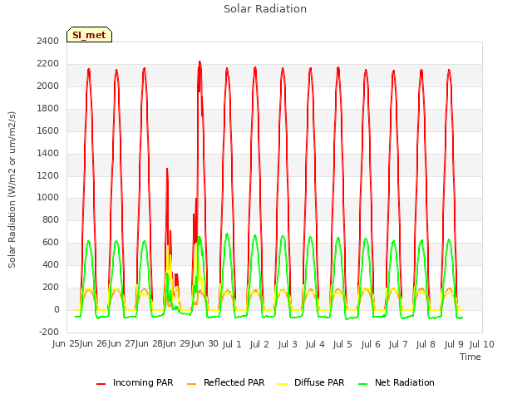Click the yellow Diffuse PAR legend swatch

[x=283, y=383]
